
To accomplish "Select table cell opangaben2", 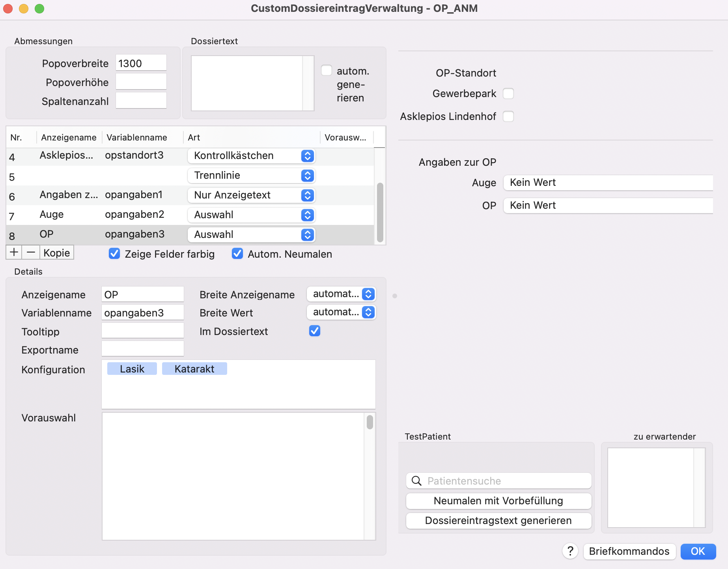I will click(134, 214).
